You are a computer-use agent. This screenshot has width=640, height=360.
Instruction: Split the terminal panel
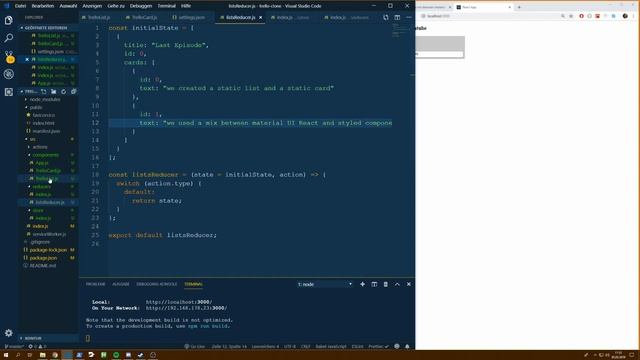coord(374,284)
